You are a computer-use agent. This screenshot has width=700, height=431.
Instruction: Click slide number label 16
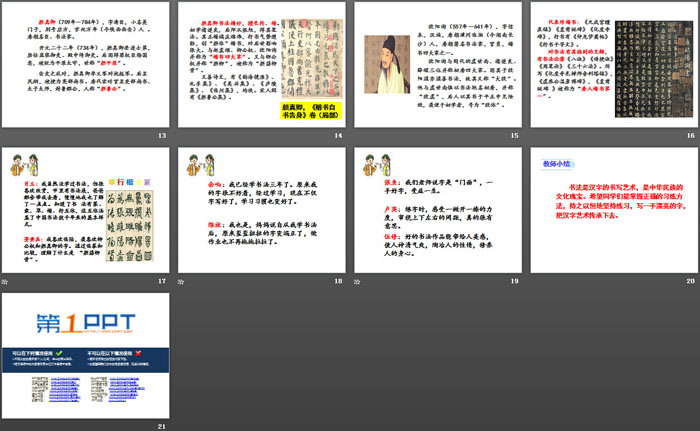[x=691, y=135]
